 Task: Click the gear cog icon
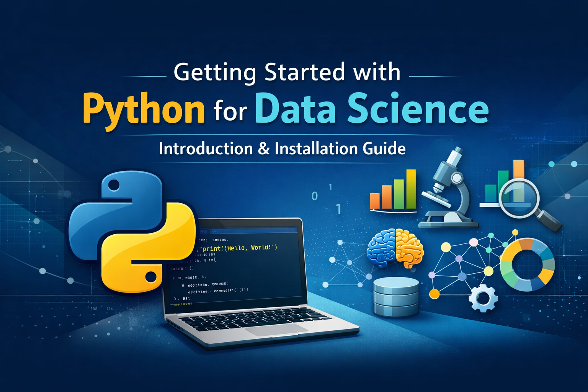pos(483,298)
